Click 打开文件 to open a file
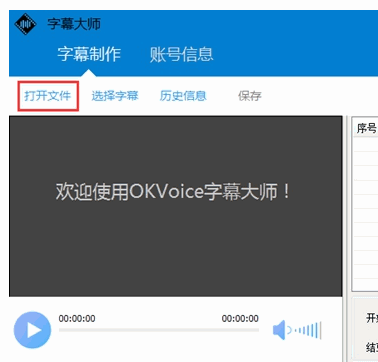 point(48,96)
